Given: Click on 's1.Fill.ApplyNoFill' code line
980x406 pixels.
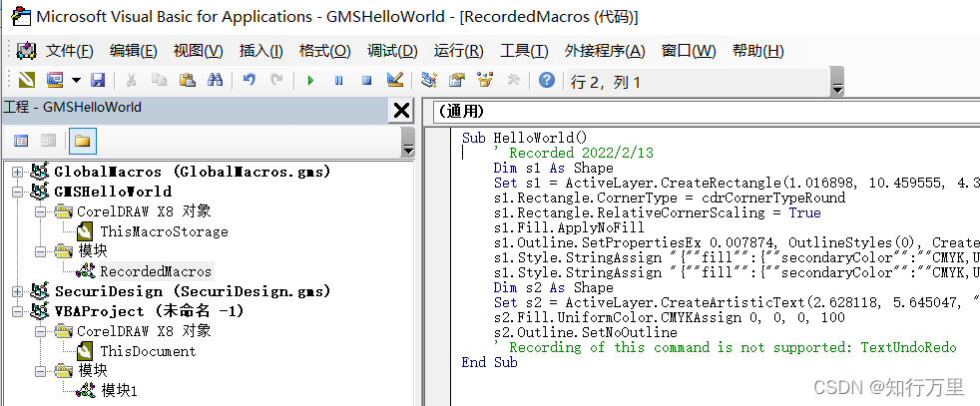Looking at the screenshot, I should [568, 228].
